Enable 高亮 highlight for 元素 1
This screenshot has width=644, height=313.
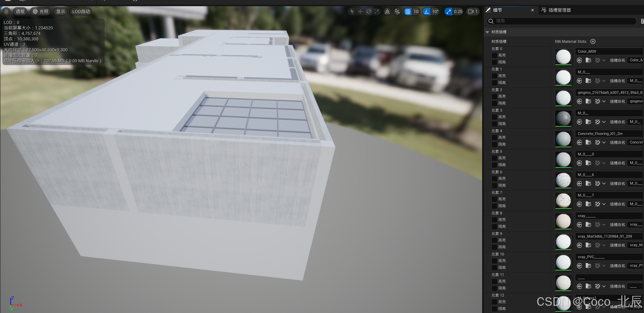(x=494, y=76)
